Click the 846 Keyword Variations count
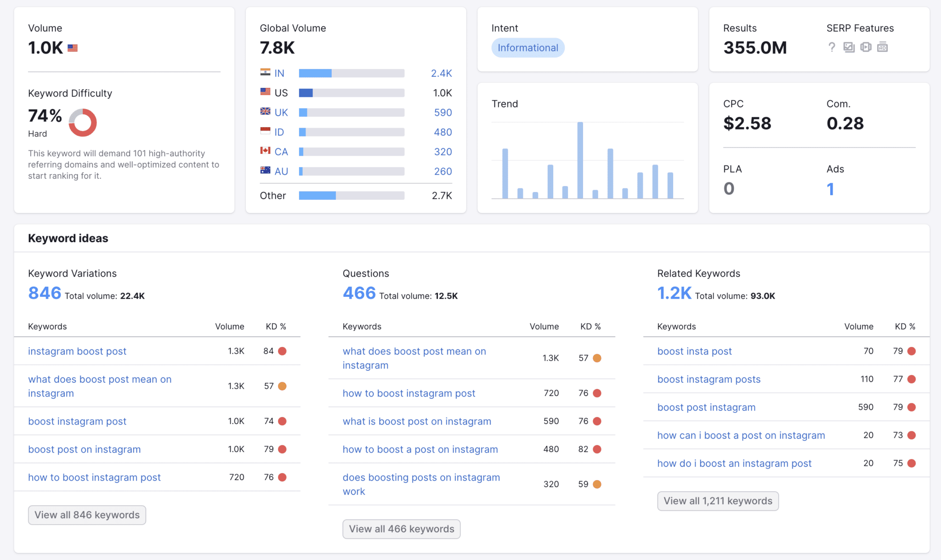The image size is (941, 560). coord(45,293)
